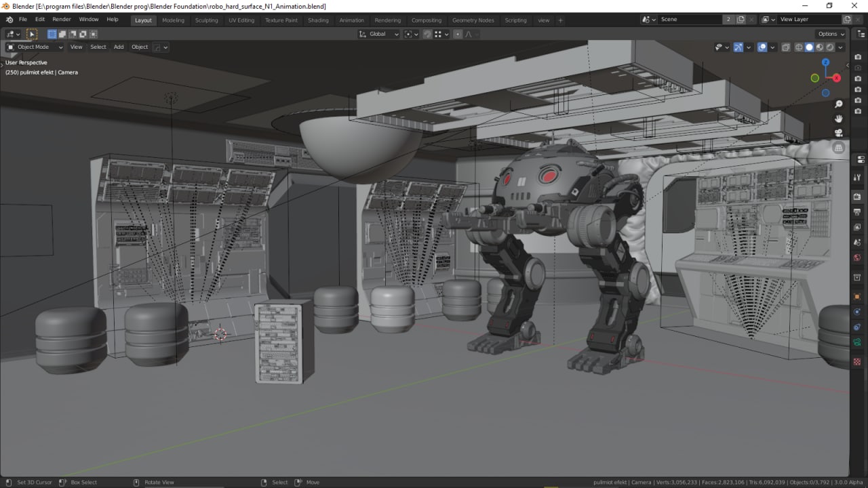Viewport: 868px width, 488px height.
Task: Choose the Intersect selection mode icon
Action: [93, 34]
